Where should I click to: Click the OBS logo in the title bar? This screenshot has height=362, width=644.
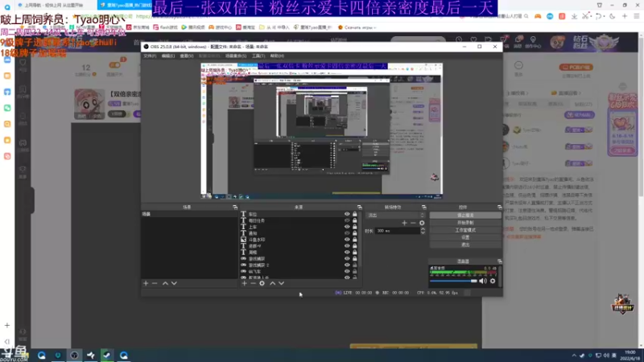[x=147, y=47]
